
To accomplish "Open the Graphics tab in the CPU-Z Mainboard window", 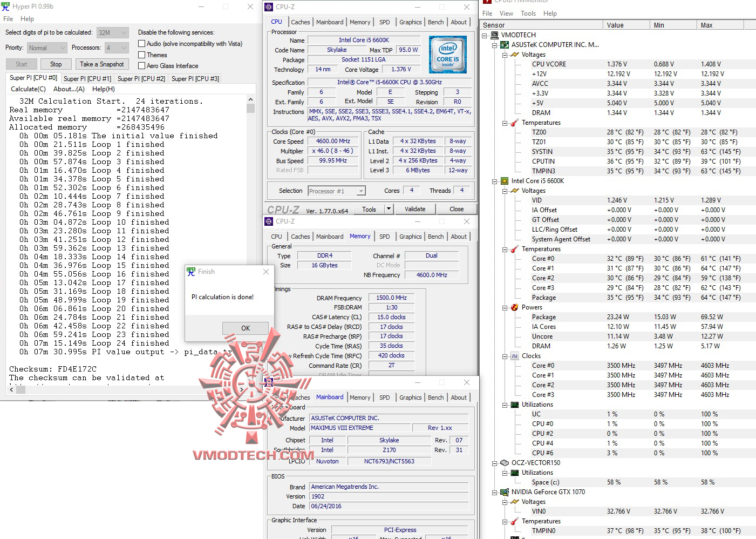I will coord(411,397).
